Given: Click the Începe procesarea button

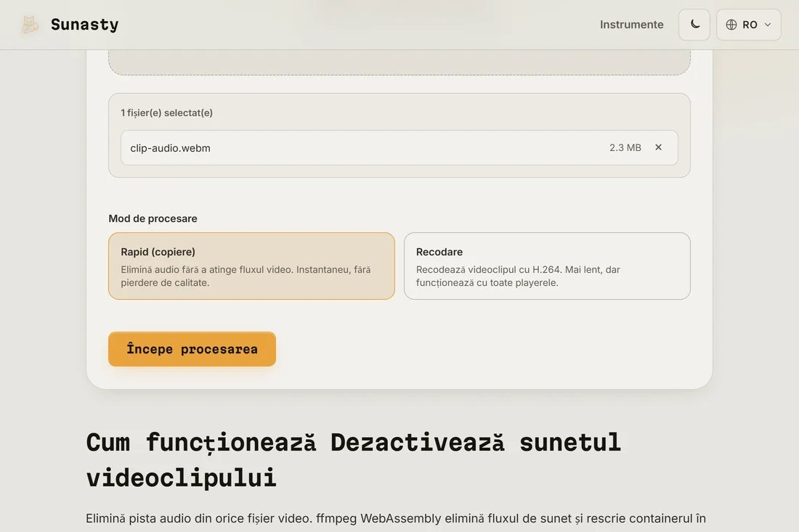Looking at the screenshot, I should point(192,349).
